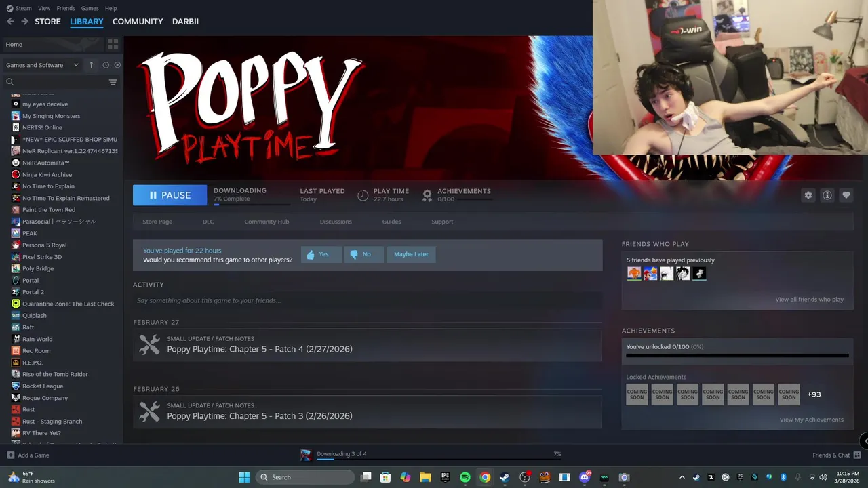Go back using the navigation arrow
This screenshot has height=488, width=868.
(10, 22)
